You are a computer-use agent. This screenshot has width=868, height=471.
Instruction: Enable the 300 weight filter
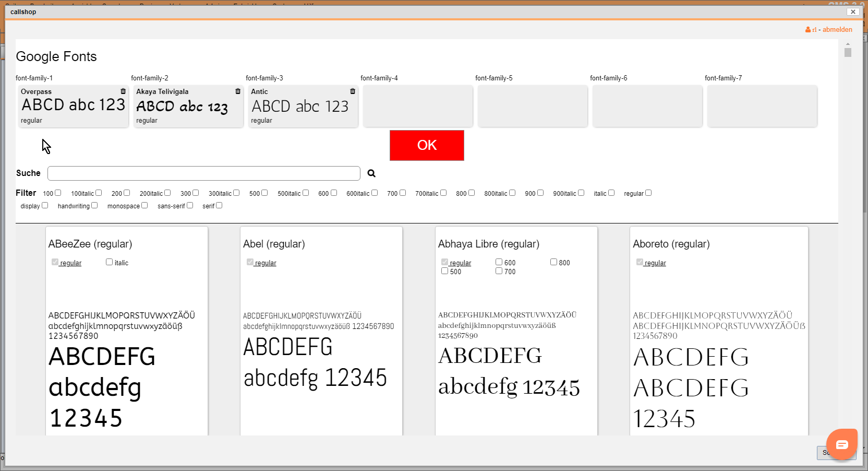coord(196,193)
